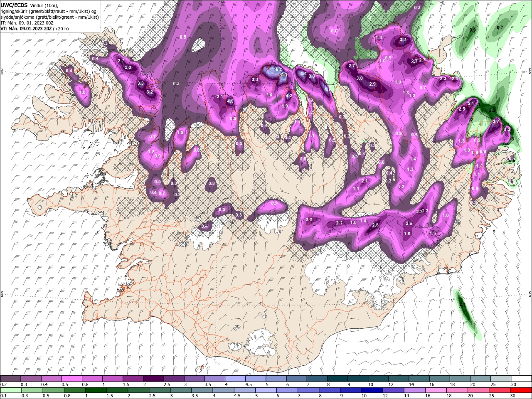Click the 12 label on the upper snow scale

pyautogui.click(x=391, y=384)
